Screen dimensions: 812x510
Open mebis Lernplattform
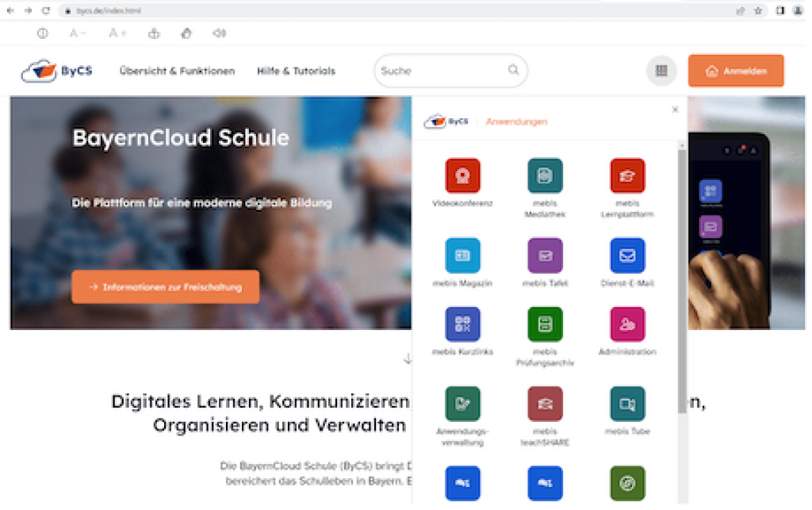click(x=627, y=176)
